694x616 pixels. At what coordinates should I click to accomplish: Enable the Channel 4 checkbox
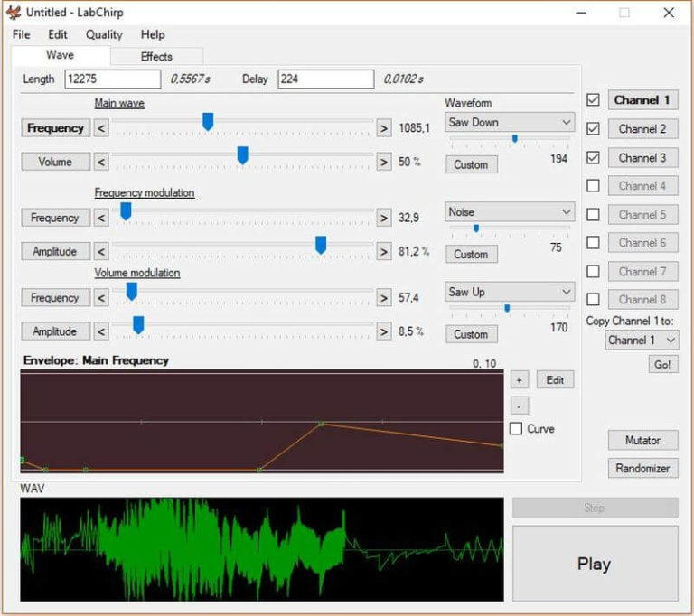(x=593, y=186)
